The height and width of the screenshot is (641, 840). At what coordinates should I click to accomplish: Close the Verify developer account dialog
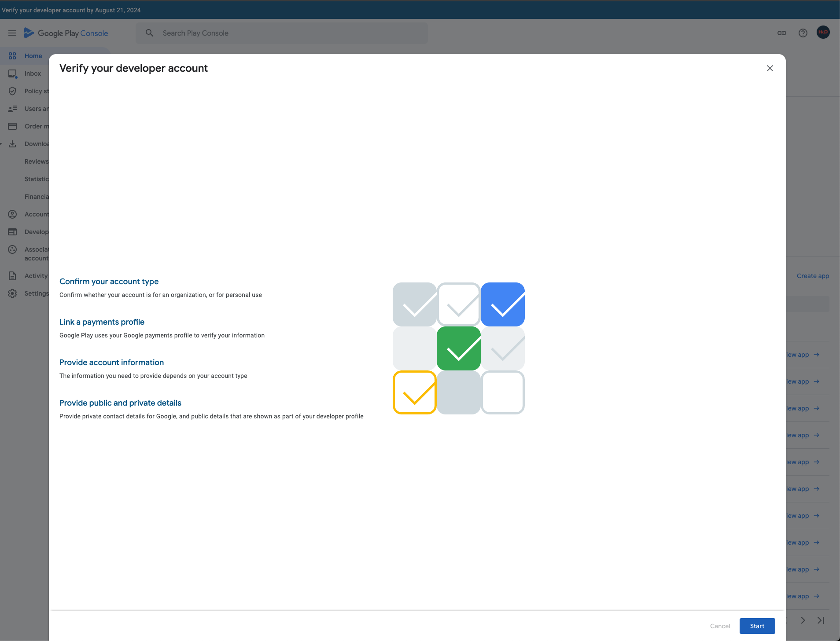pos(770,68)
